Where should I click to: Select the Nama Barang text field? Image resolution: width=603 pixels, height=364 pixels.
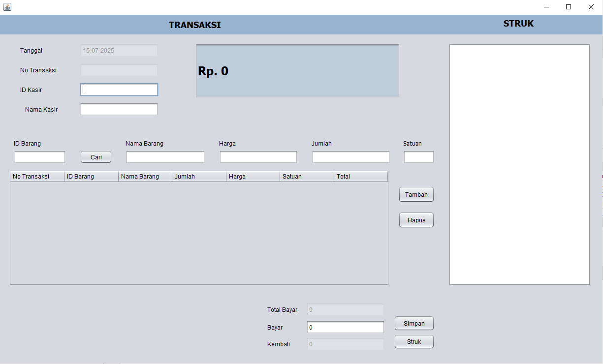pos(165,157)
